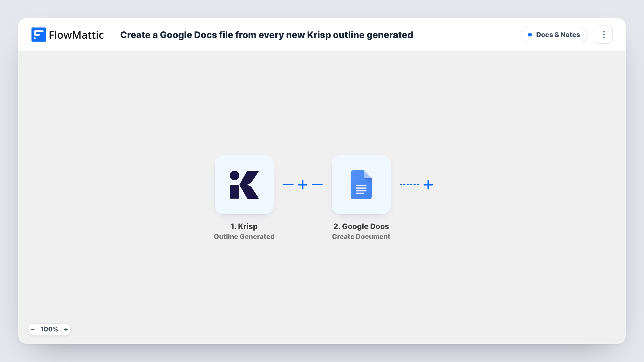
Task: Click the FlowMattic brand name text
Action: 76,35
